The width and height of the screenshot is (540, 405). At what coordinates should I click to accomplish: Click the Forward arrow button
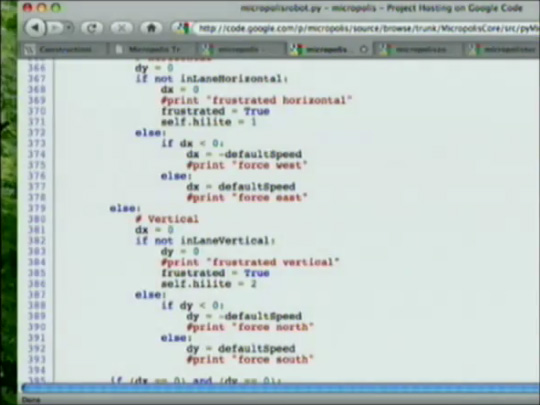[x=55, y=28]
